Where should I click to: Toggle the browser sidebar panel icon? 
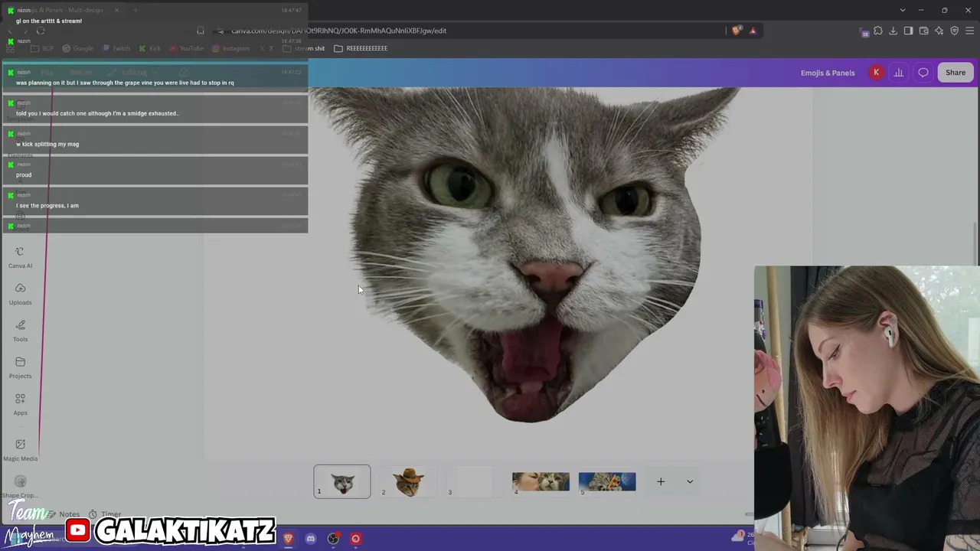click(908, 31)
